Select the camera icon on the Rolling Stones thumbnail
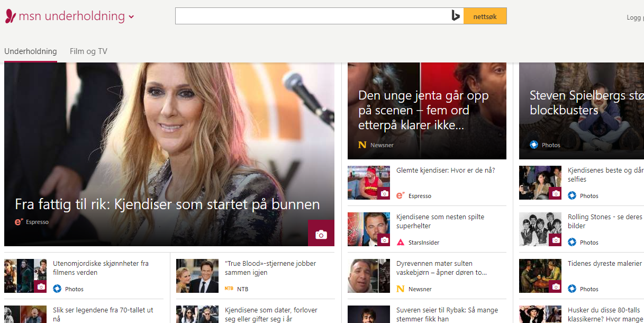This screenshot has height=323, width=644. [x=556, y=239]
